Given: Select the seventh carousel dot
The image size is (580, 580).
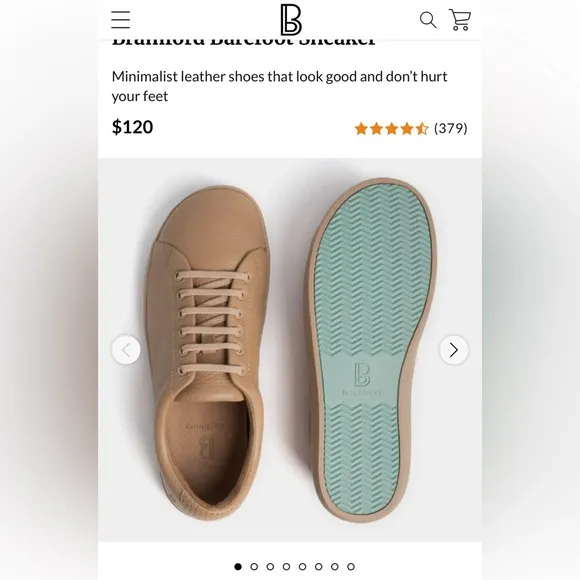Looking at the screenshot, I should [x=335, y=566].
